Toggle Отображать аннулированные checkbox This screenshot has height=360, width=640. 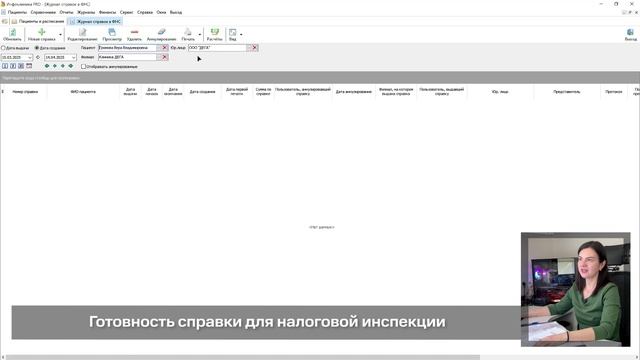tap(83, 66)
